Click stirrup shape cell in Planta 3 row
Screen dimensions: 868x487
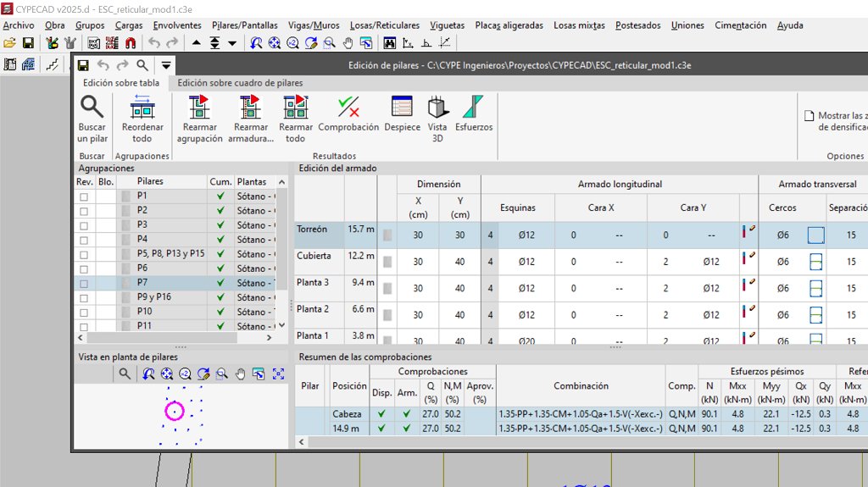(x=815, y=288)
